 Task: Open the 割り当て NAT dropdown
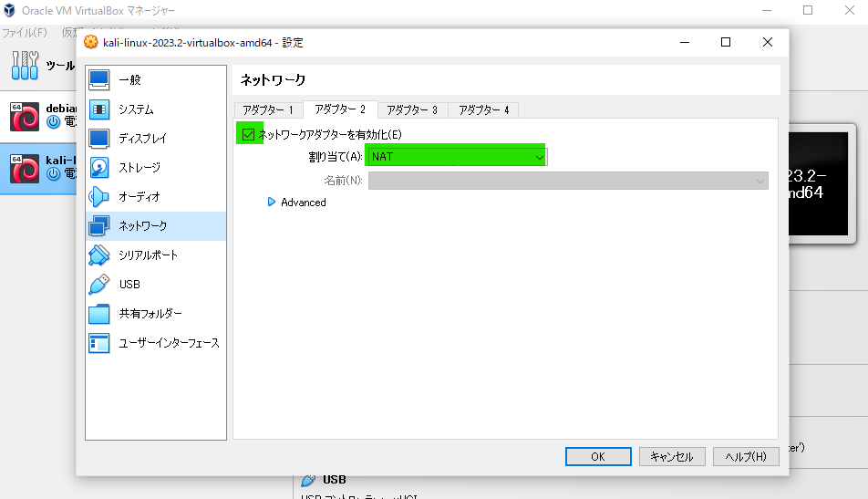point(457,157)
